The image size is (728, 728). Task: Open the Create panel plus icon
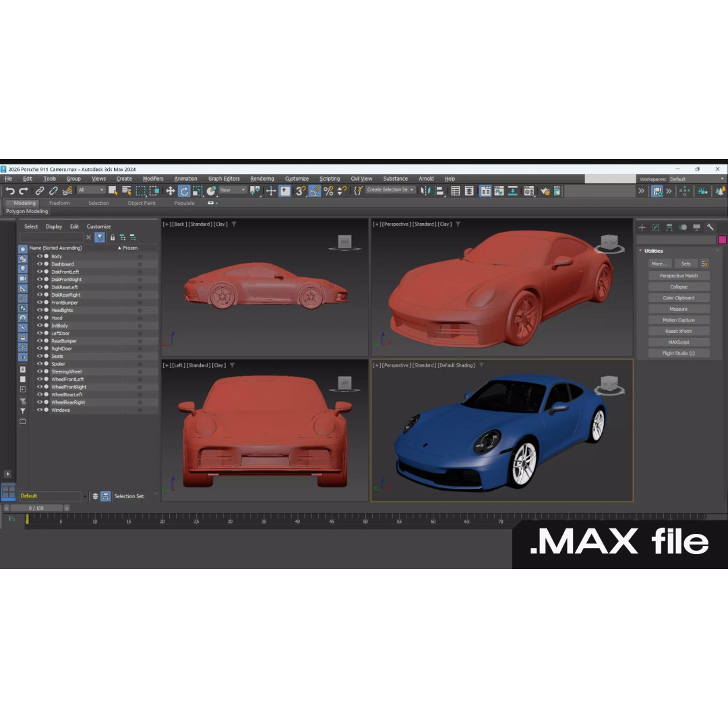point(642,227)
